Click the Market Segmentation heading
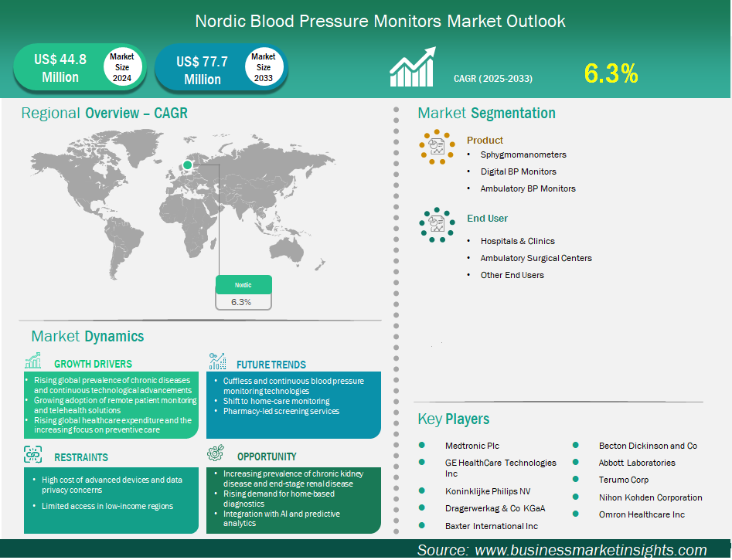This screenshot has height=560, width=732. 486,114
